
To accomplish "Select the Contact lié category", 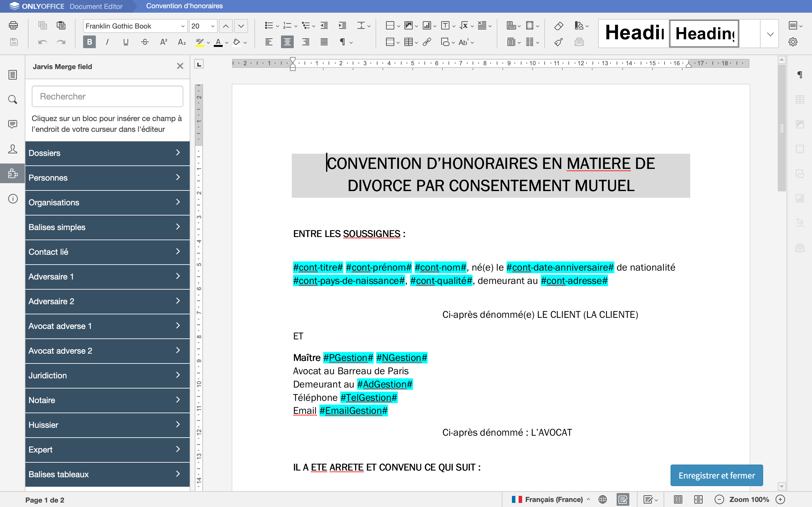I will 108,252.
